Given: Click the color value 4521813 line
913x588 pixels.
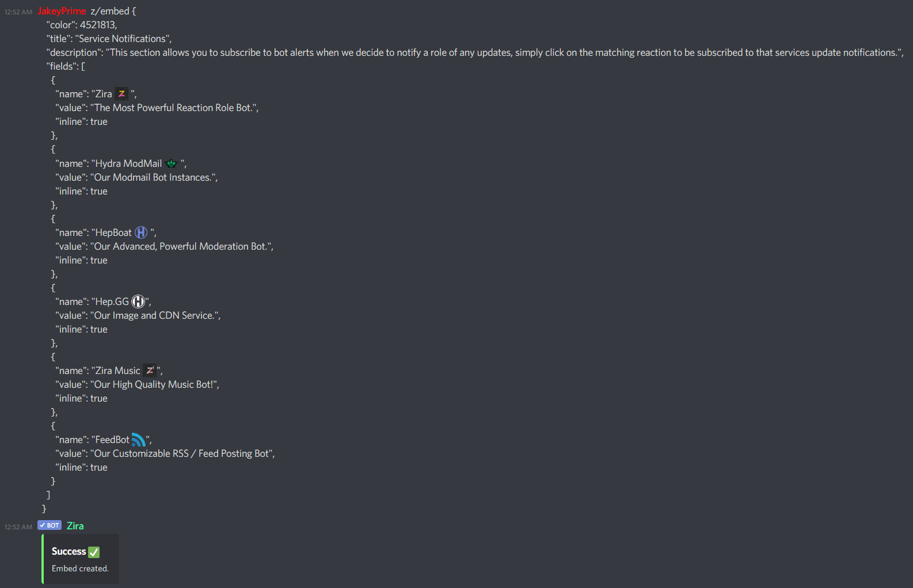Looking at the screenshot, I should 82,25.
